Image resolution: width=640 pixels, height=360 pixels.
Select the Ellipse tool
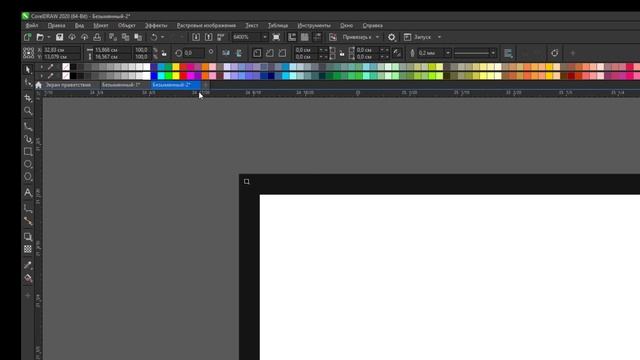point(28,164)
